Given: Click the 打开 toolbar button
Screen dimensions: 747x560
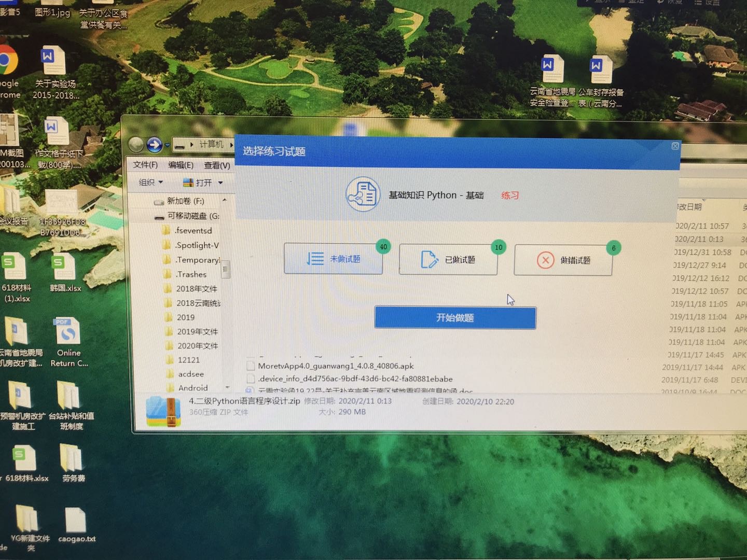Looking at the screenshot, I should click(x=198, y=183).
